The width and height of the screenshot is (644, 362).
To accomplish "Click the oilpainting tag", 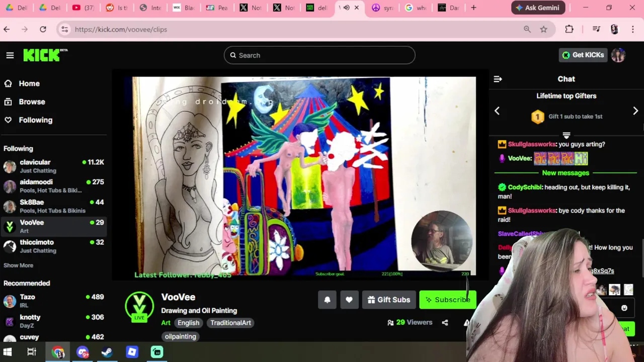I will point(180,336).
